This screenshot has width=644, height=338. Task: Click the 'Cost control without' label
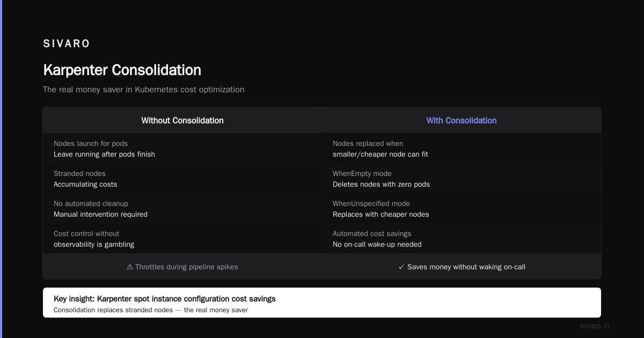86,234
